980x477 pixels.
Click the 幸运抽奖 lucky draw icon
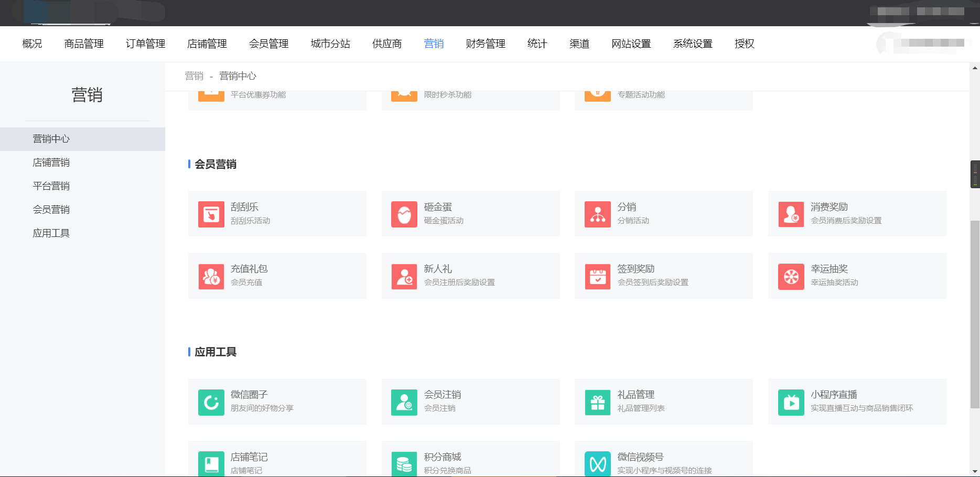click(x=791, y=276)
